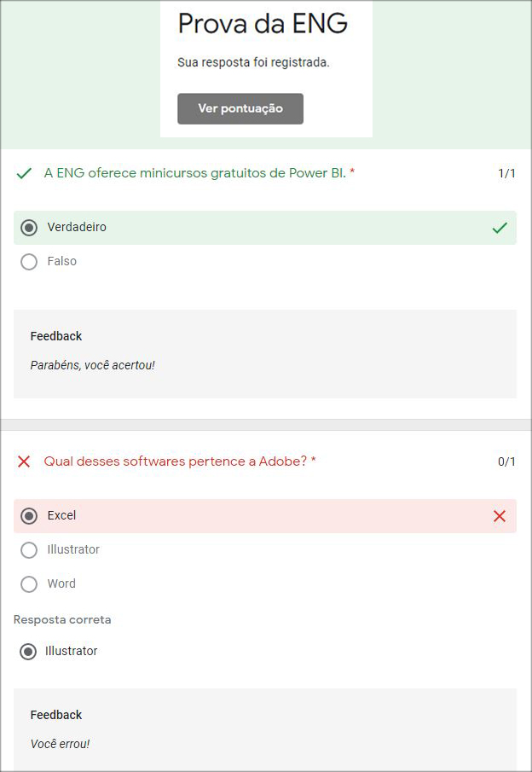Select the Word radio option

29,584
